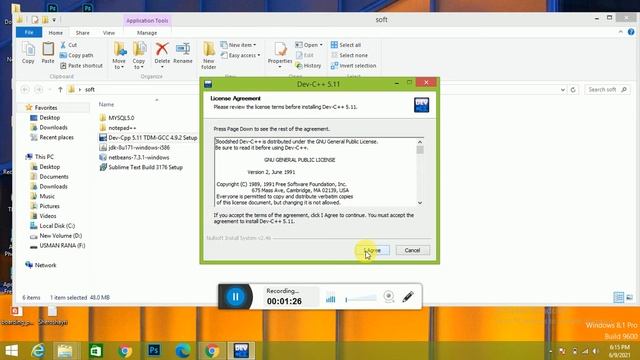Screen dimensions: 640x360
Task: Sort files by the Name column header
Action: (x=107, y=104)
